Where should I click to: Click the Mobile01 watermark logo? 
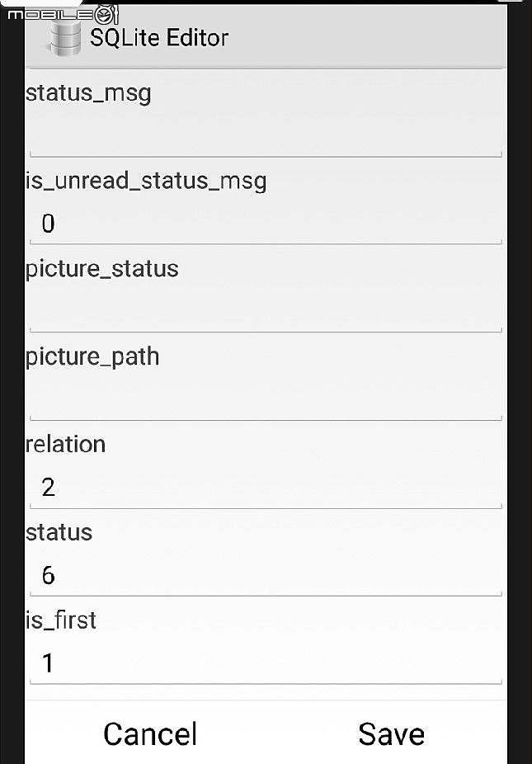coord(63,14)
